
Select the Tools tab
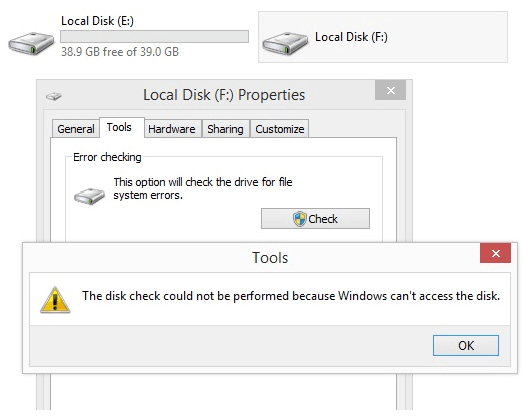point(119,127)
